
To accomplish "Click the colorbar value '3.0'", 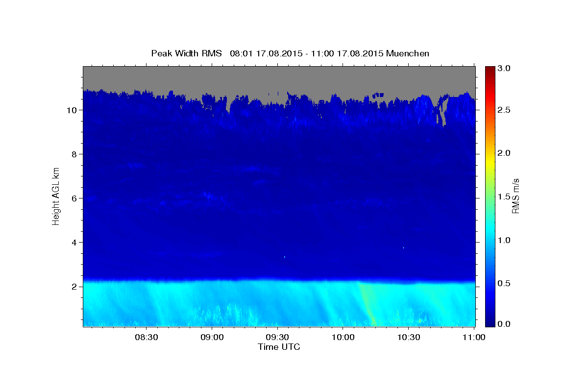I will (504, 68).
